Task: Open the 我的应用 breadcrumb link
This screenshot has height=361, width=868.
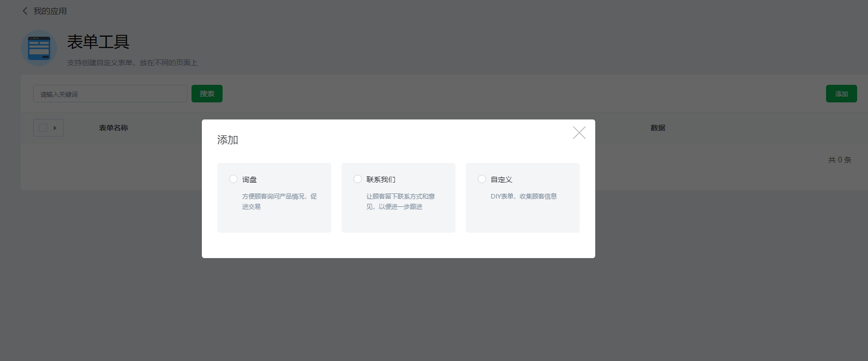Action: [x=50, y=11]
